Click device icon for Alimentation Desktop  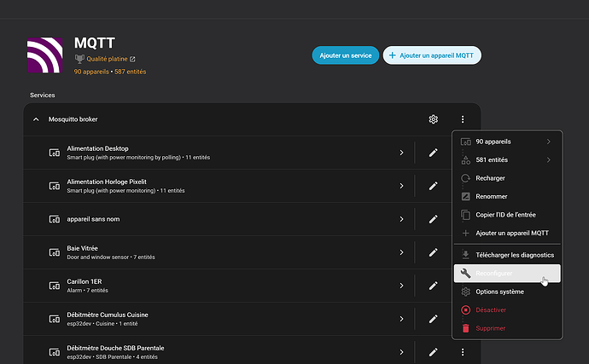tap(55, 153)
